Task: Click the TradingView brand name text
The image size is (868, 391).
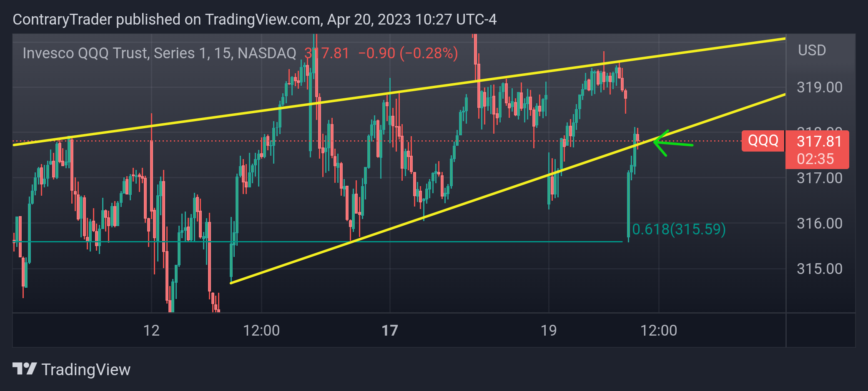Action: [86, 370]
